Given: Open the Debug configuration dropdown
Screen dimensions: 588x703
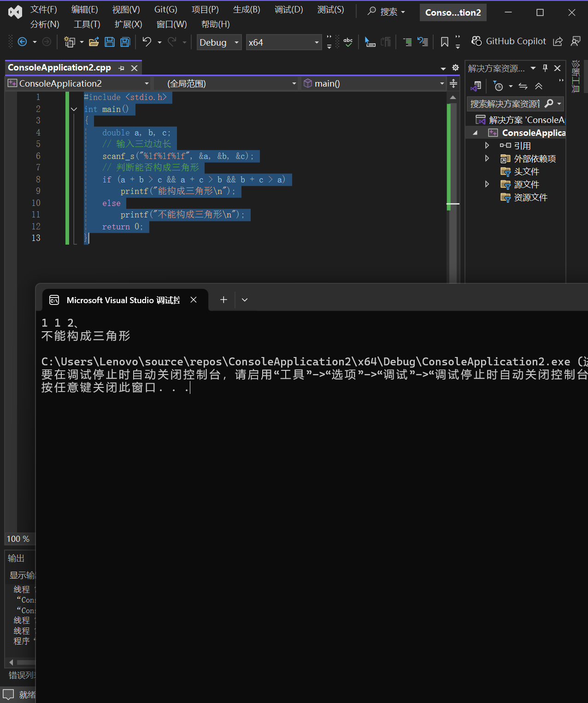Looking at the screenshot, I should point(219,42).
